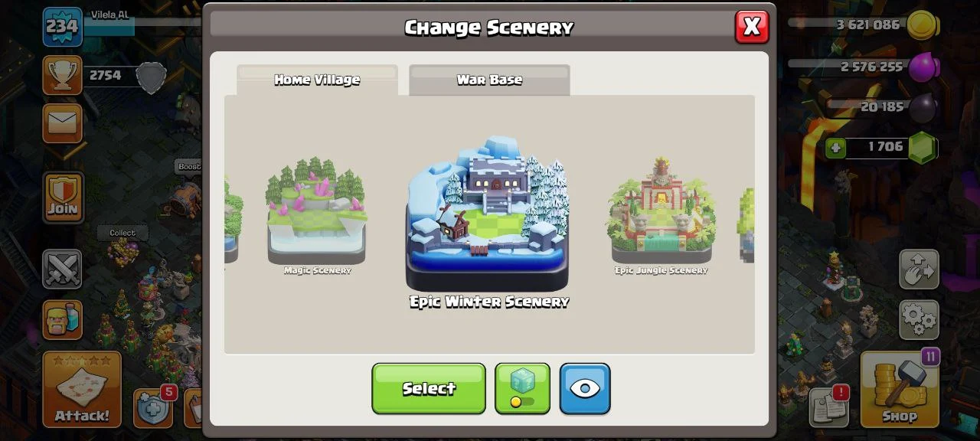Screen dimensions: 980x441
Task: Tap the trophy icon showing 2754
Action: pos(62,75)
